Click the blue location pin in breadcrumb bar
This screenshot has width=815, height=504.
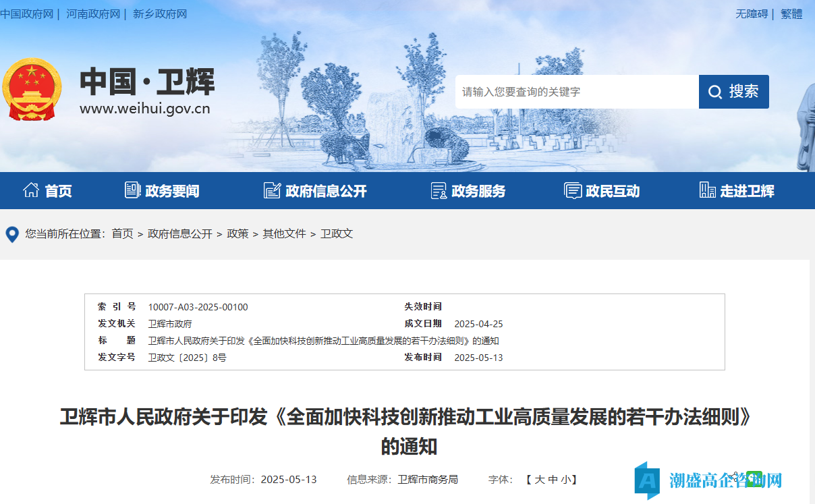click(x=11, y=234)
